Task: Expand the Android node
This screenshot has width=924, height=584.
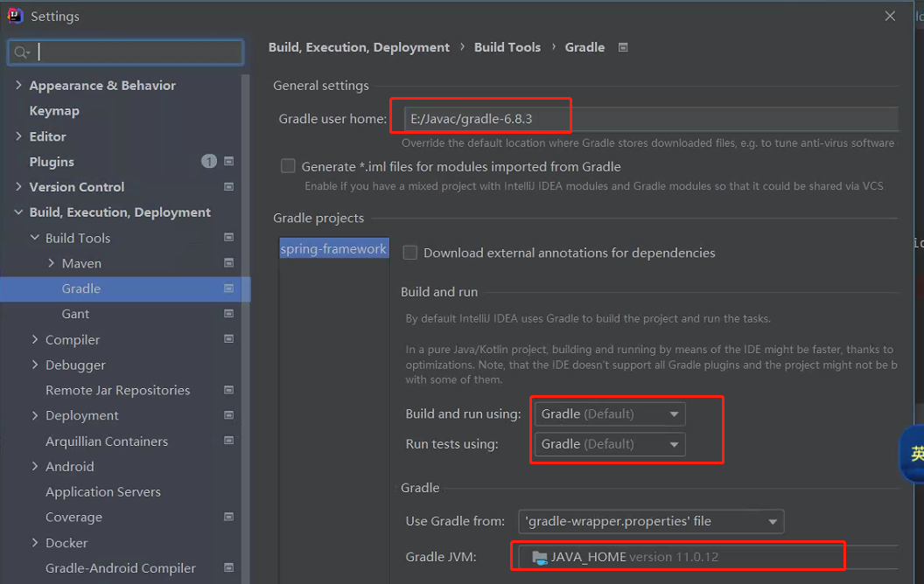Action: [x=35, y=466]
